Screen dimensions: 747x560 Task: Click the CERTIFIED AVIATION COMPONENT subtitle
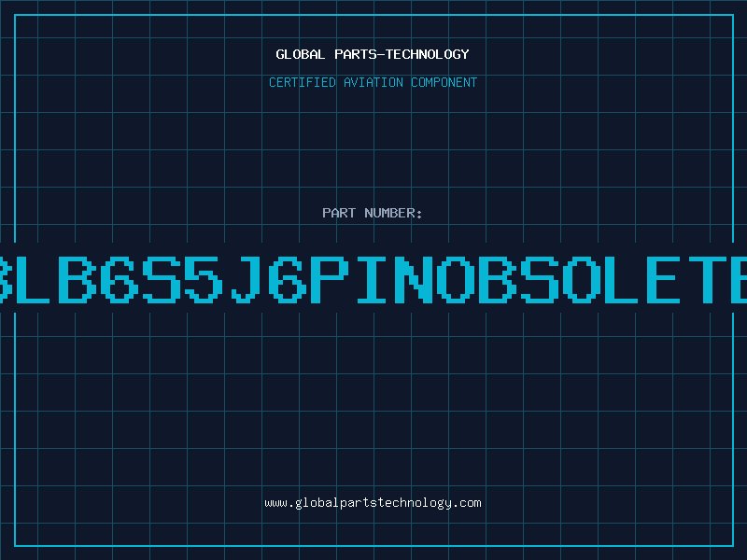(x=373, y=82)
